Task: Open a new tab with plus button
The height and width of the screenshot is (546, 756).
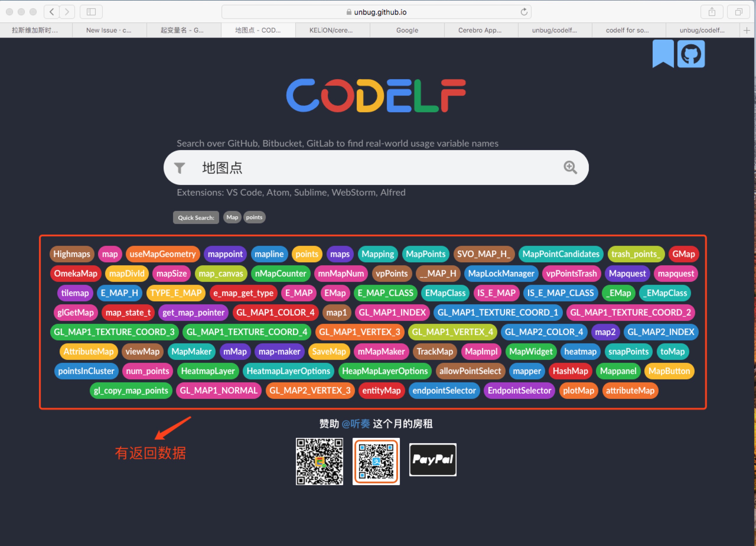Action: [x=747, y=30]
